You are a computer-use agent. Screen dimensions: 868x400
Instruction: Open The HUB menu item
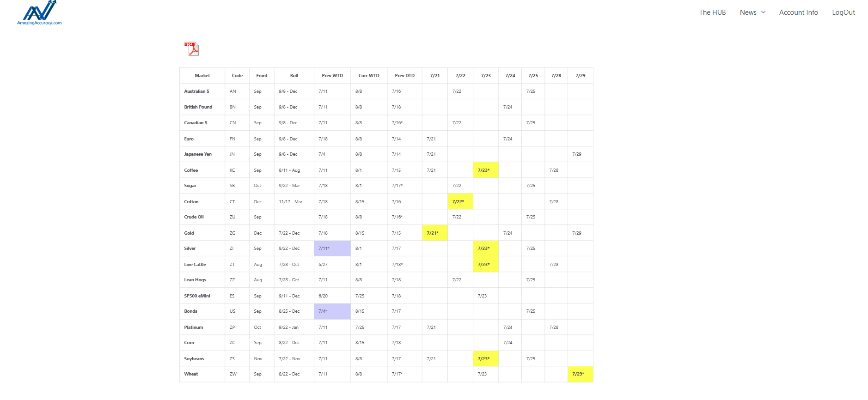(x=712, y=12)
